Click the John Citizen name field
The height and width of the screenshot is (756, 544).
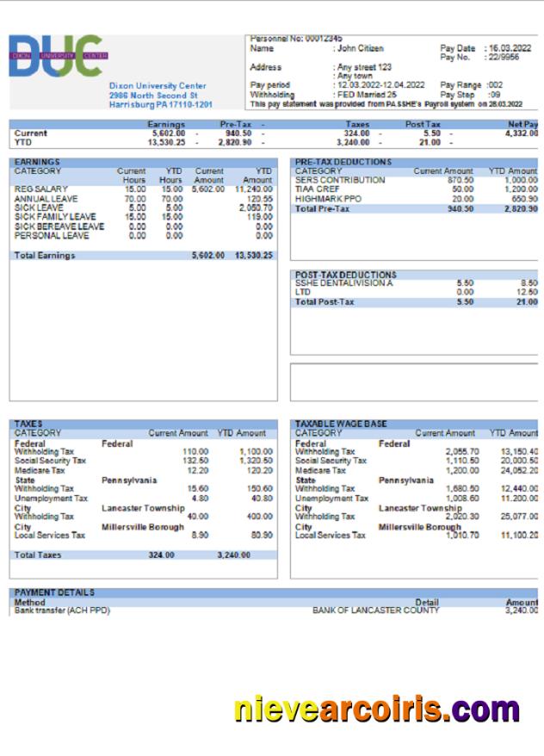[x=360, y=49]
